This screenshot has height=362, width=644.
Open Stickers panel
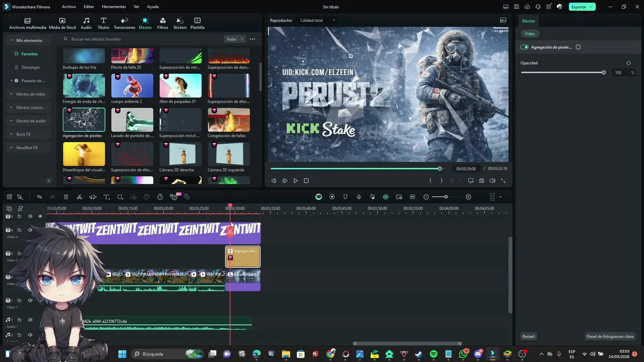[x=180, y=23]
